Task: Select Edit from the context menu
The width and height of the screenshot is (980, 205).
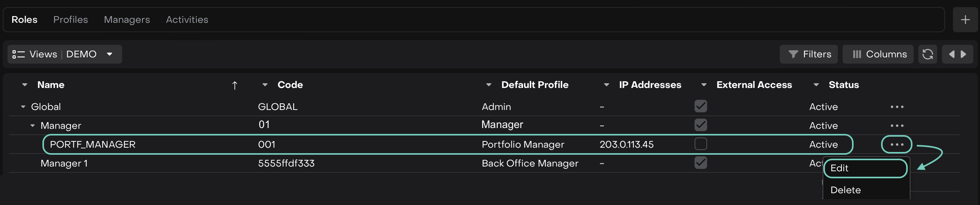Action: point(865,168)
